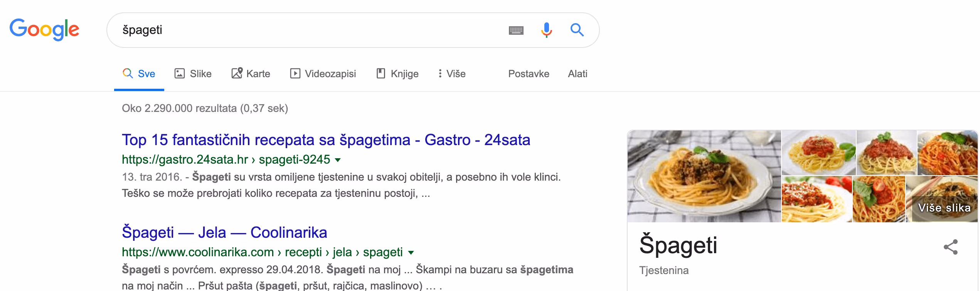Click the blue search magnifier button
The height and width of the screenshot is (291, 980).
click(577, 30)
